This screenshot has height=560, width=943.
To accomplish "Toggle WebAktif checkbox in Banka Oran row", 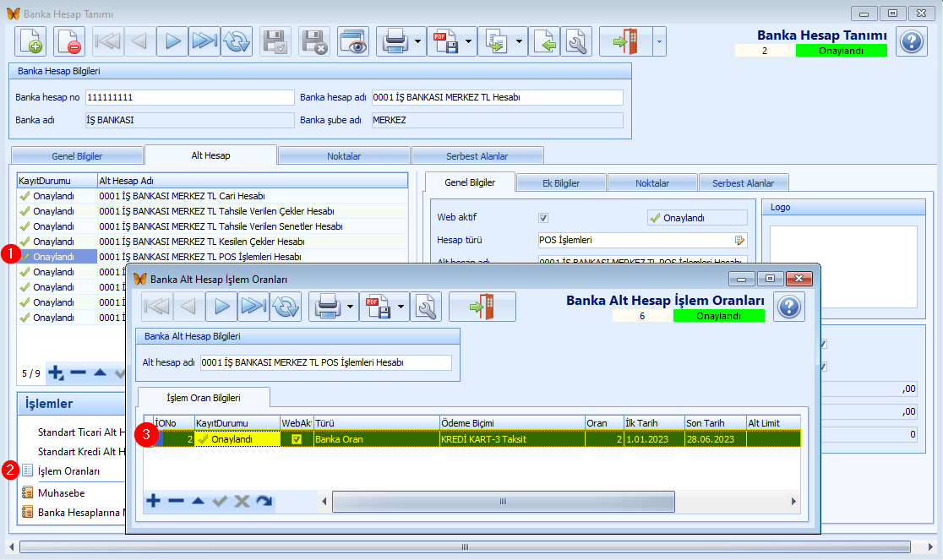I will click(297, 439).
